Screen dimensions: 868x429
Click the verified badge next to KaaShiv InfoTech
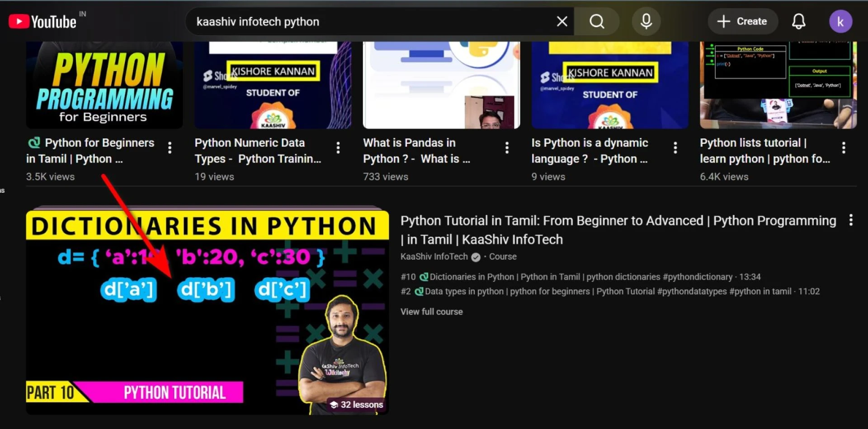tap(476, 257)
